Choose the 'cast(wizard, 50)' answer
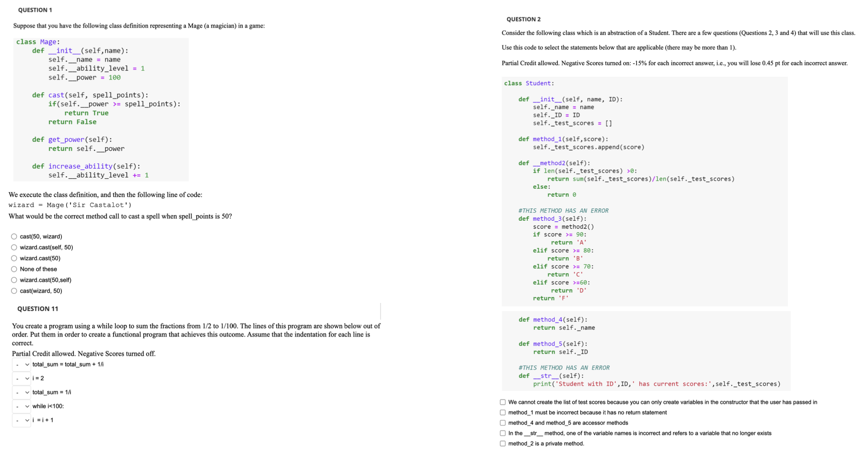This screenshot has width=868, height=461. [14, 291]
